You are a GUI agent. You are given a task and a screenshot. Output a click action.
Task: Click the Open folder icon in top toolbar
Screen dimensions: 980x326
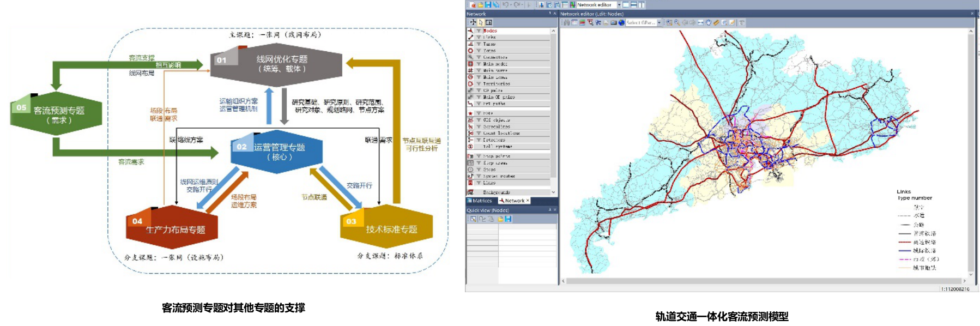coord(481,5)
